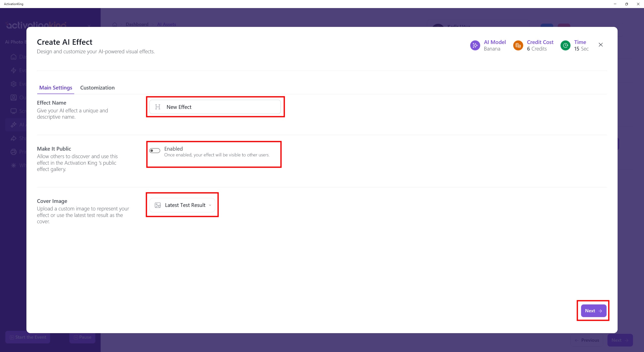Screen dimensions: 644x352
Task: Toggle the Make It Public switch
Action: (x=154, y=151)
